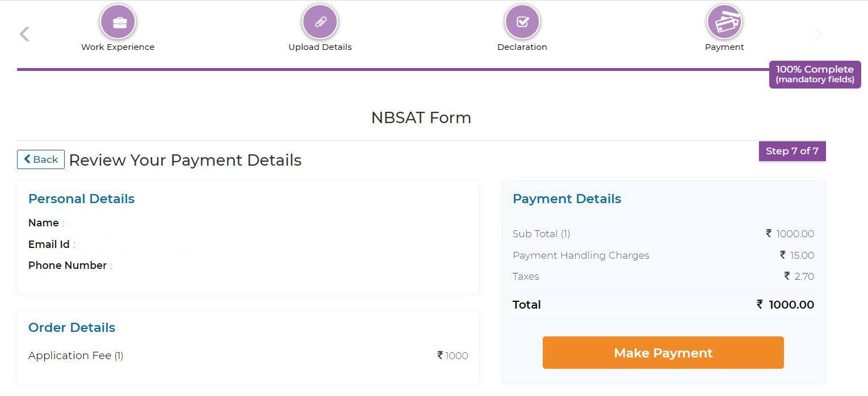Click the 100% Complete progress indicator
The height and width of the screenshot is (396, 868).
pos(815,74)
